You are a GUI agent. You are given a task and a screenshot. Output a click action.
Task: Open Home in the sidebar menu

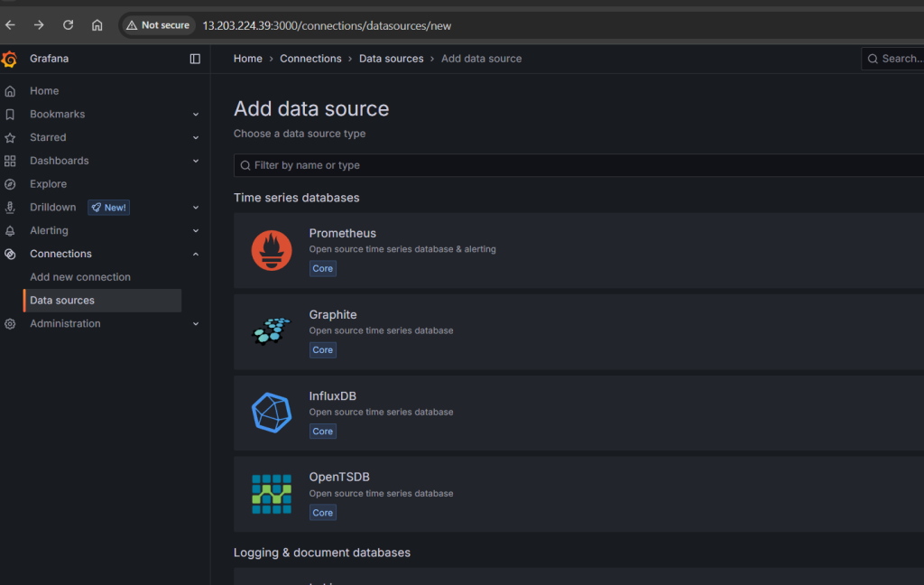[44, 91]
